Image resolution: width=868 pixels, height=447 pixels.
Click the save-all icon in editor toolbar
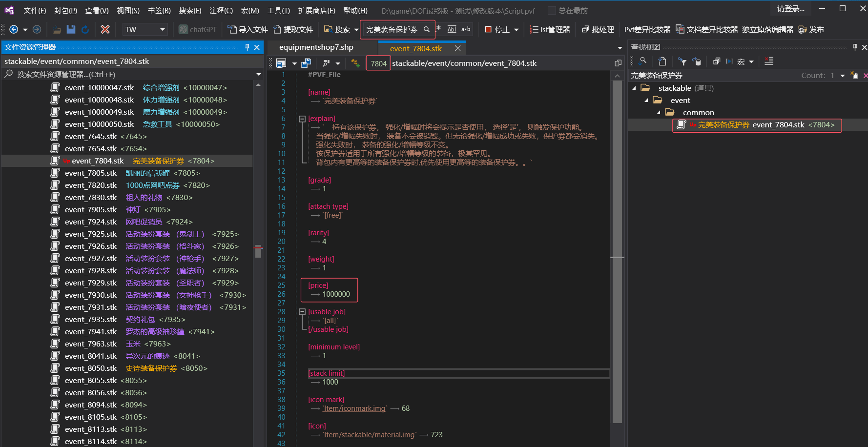click(x=306, y=63)
